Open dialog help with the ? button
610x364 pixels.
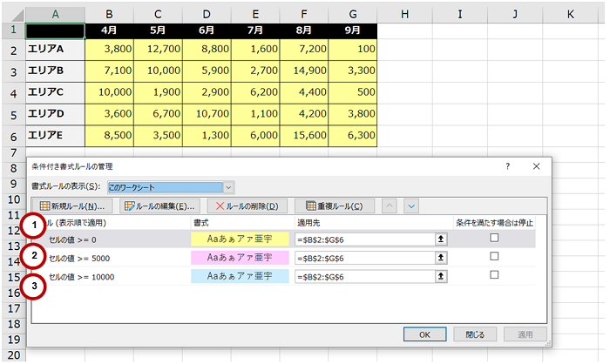[508, 165]
